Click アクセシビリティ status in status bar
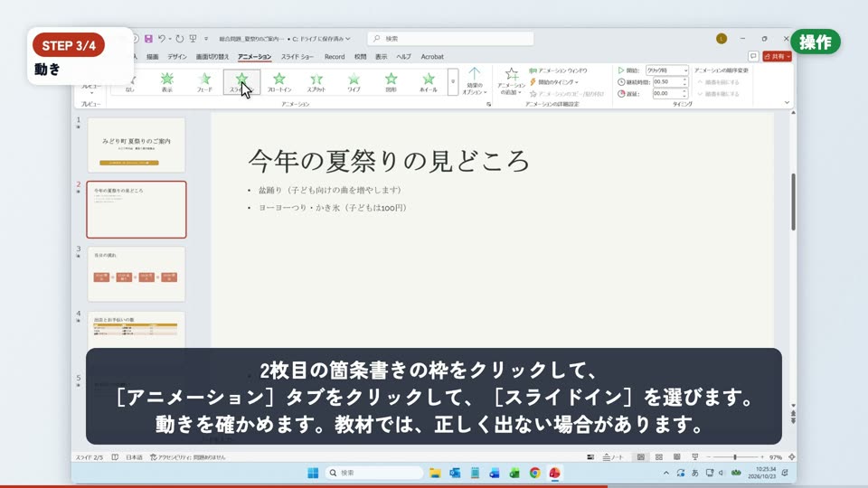 [x=188, y=457]
